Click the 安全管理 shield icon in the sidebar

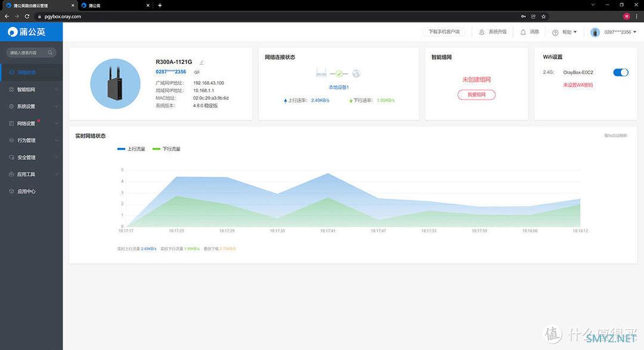click(11, 157)
